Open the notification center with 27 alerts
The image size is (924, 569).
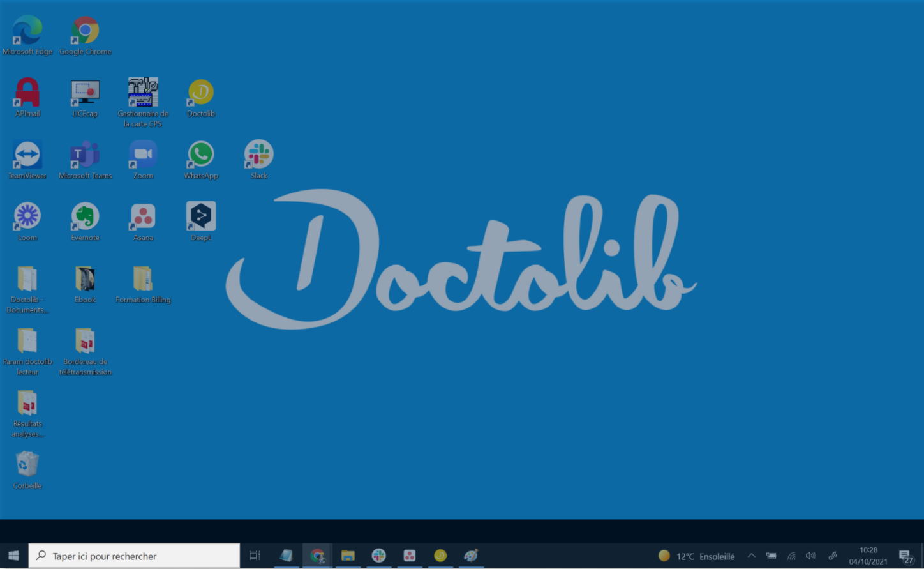click(905, 556)
